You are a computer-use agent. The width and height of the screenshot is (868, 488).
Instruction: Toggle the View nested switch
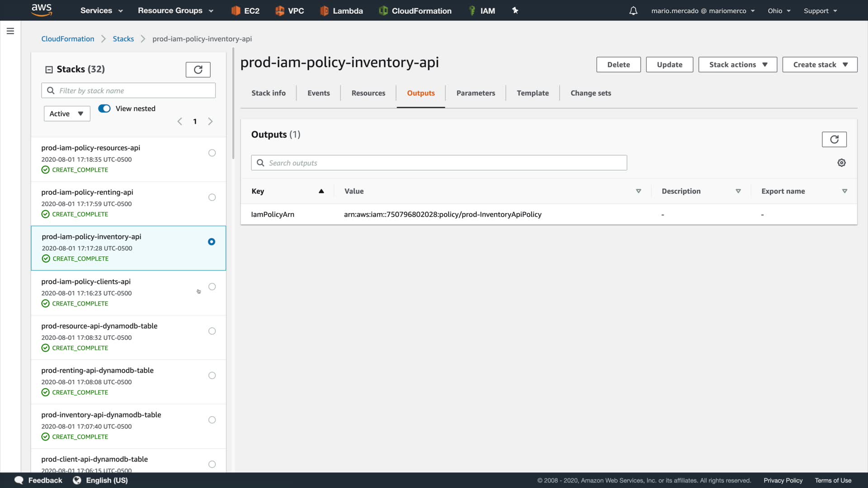click(104, 108)
